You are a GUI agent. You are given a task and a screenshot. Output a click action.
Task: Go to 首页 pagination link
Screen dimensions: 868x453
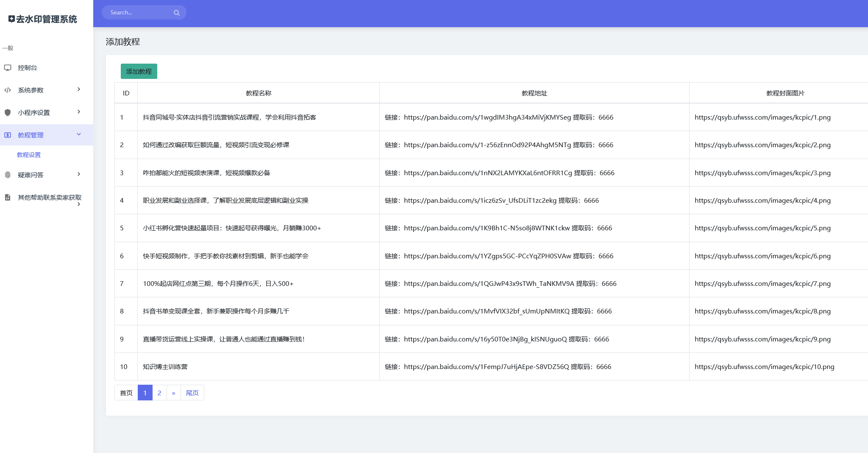[126, 393]
